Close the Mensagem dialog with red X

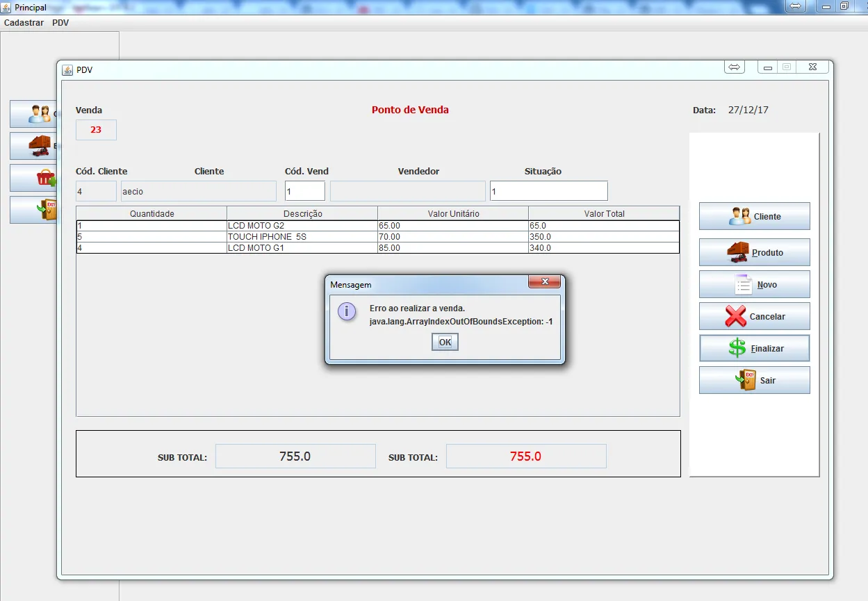tap(545, 281)
